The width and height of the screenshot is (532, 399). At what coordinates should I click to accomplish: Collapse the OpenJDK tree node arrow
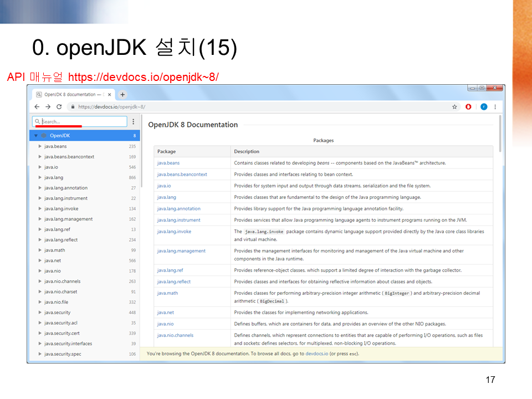click(x=36, y=136)
